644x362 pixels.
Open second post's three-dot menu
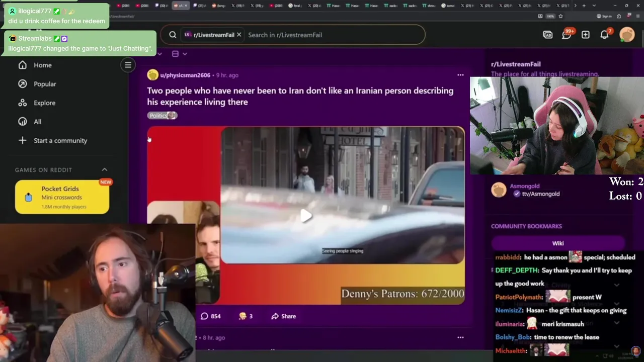(x=460, y=337)
